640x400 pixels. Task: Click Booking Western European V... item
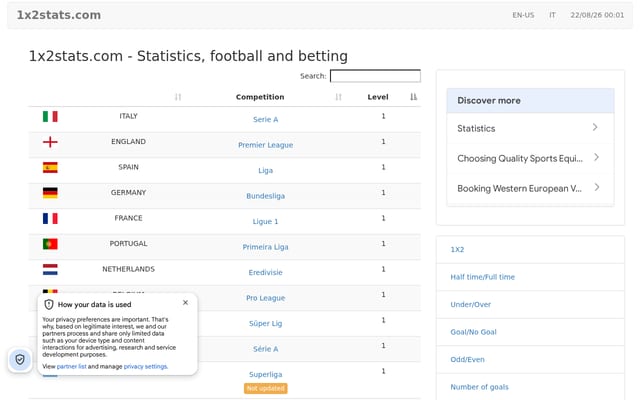click(530, 188)
